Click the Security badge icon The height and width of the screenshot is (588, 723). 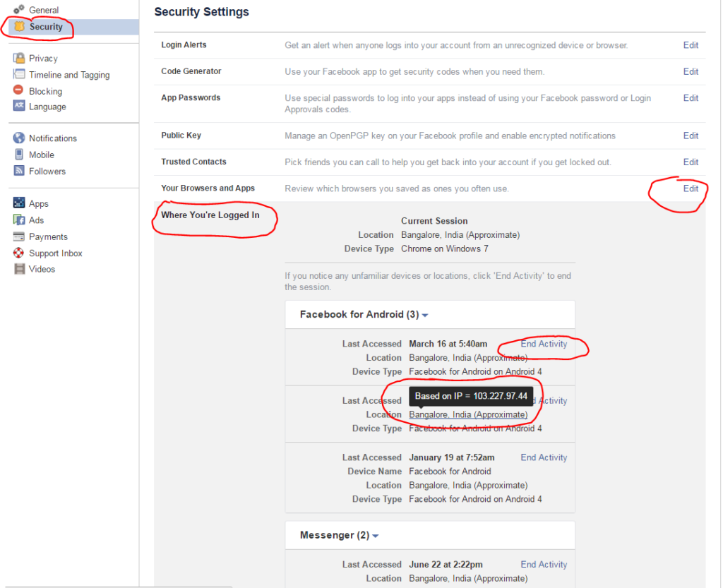pyautogui.click(x=19, y=26)
